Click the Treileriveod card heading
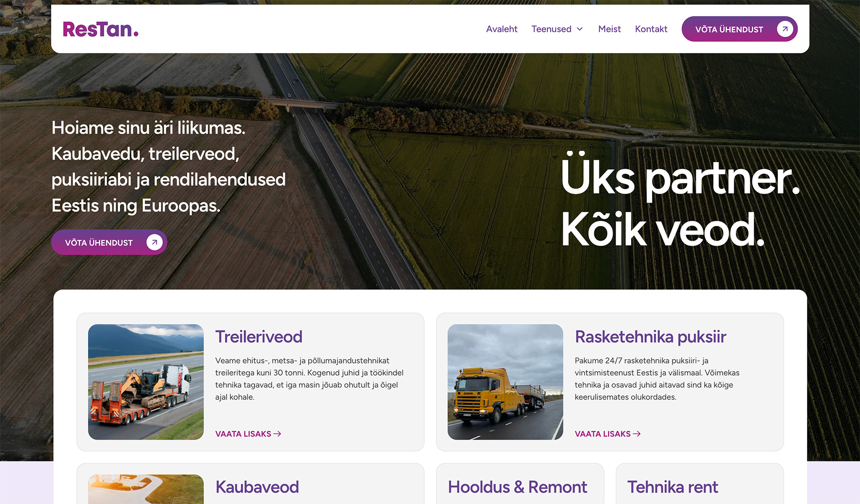Image resolution: width=860 pixels, height=504 pixels. (x=258, y=337)
